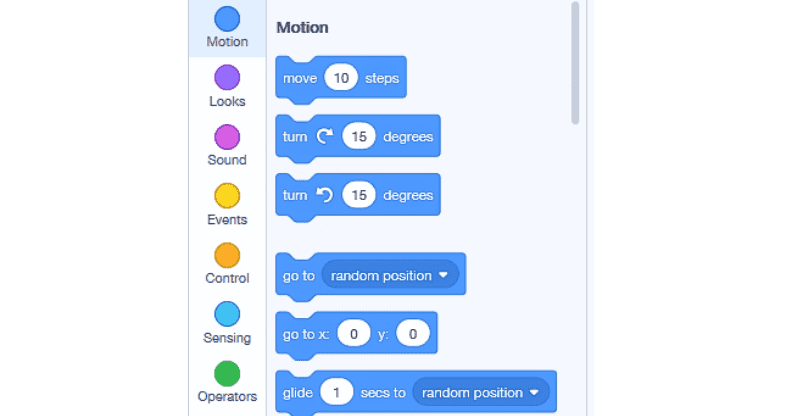Click the 'move' text on the move block
The image size is (800, 416).
click(x=300, y=78)
